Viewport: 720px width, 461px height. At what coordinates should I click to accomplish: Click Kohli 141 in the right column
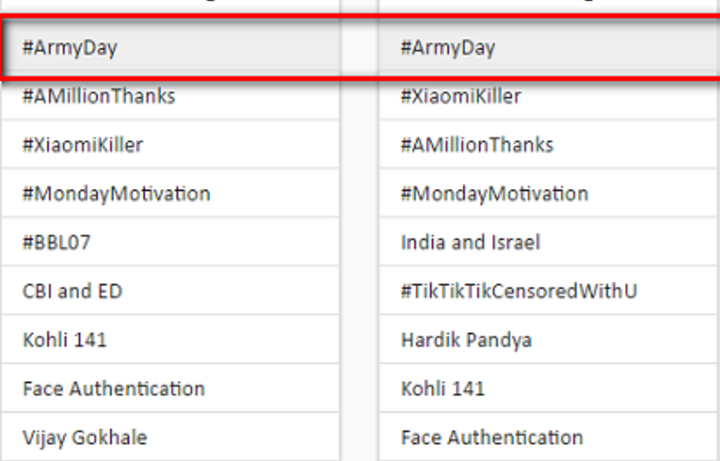[442, 388]
